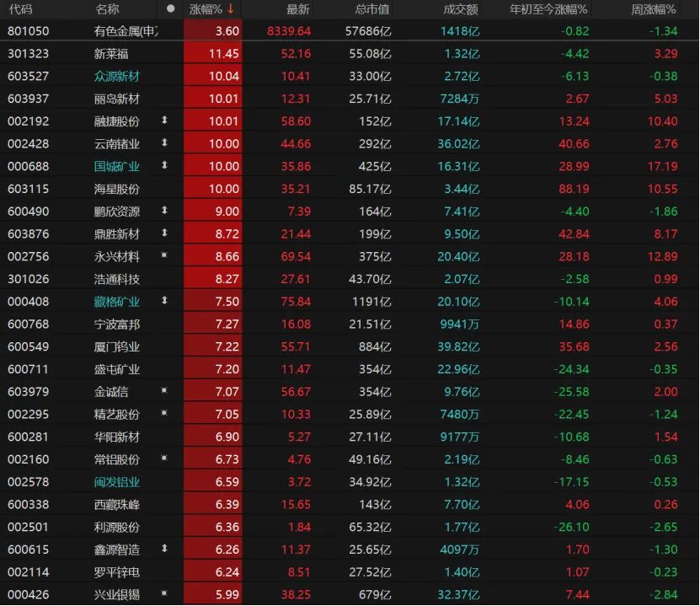Toggle sort arrow on 涨幅% column

click(x=230, y=9)
